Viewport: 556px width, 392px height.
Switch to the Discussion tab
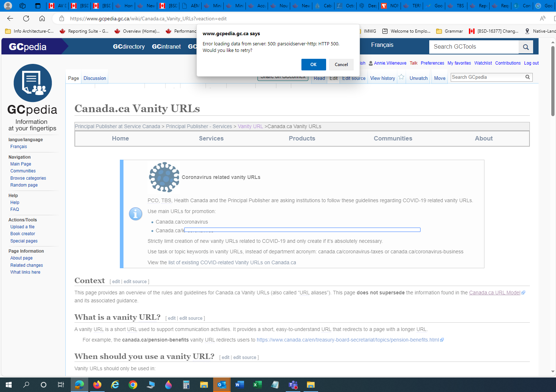[x=94, y=78]
